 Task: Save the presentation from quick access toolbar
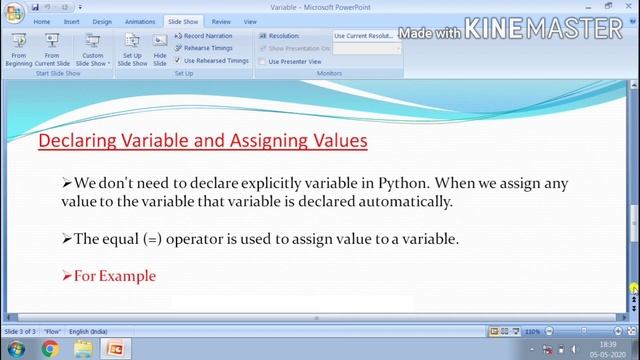coord(35,7)
